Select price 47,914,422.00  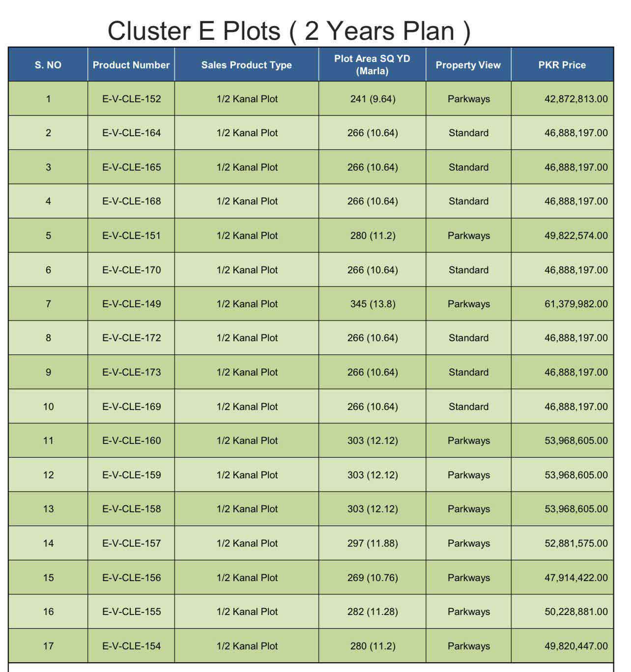click(x=562, y=578)
